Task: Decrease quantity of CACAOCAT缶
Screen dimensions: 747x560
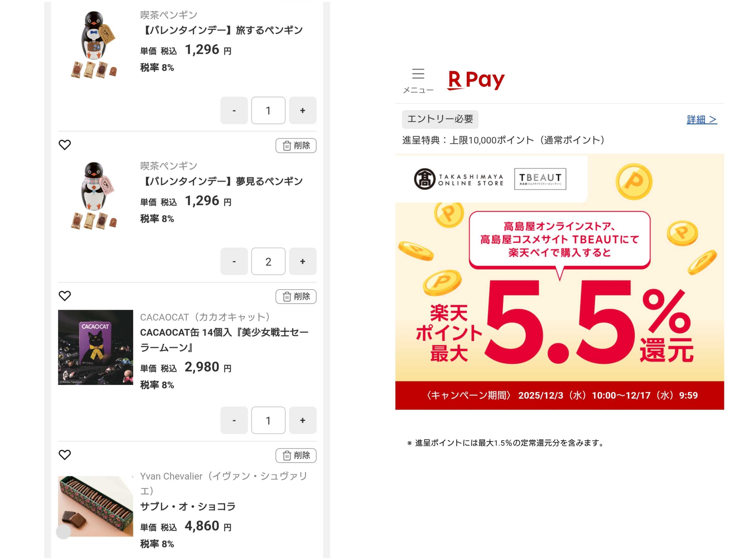Action: tap(234, 420)
